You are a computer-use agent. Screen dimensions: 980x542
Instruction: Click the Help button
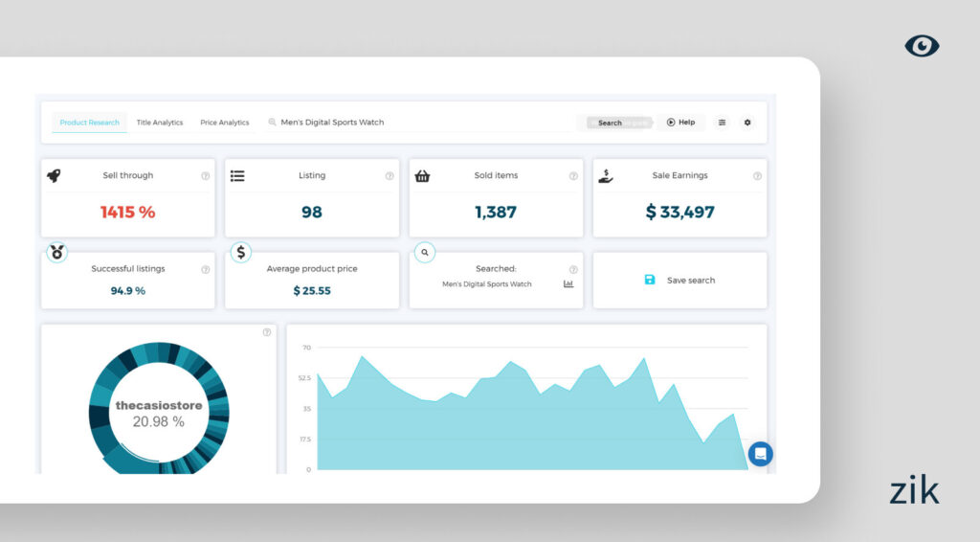681,123
